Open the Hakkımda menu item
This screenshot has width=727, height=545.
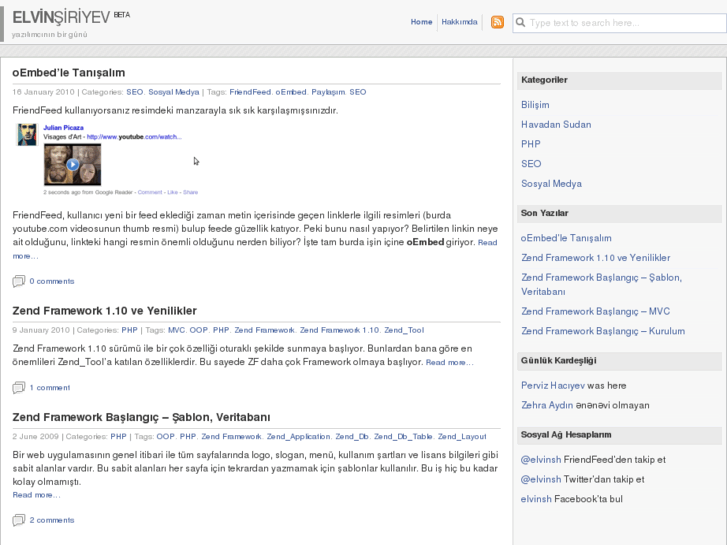pyautogui.click(x=459, y=22)
